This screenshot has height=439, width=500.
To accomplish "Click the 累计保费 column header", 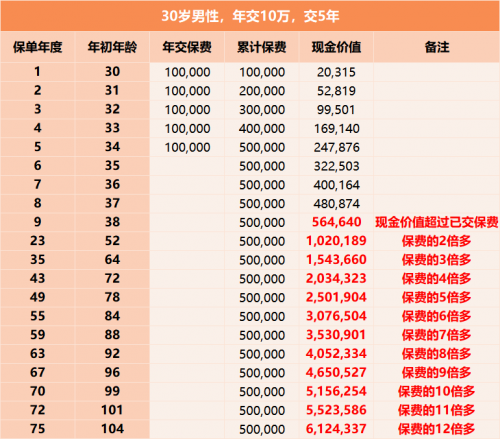I will tap(262, 47).
